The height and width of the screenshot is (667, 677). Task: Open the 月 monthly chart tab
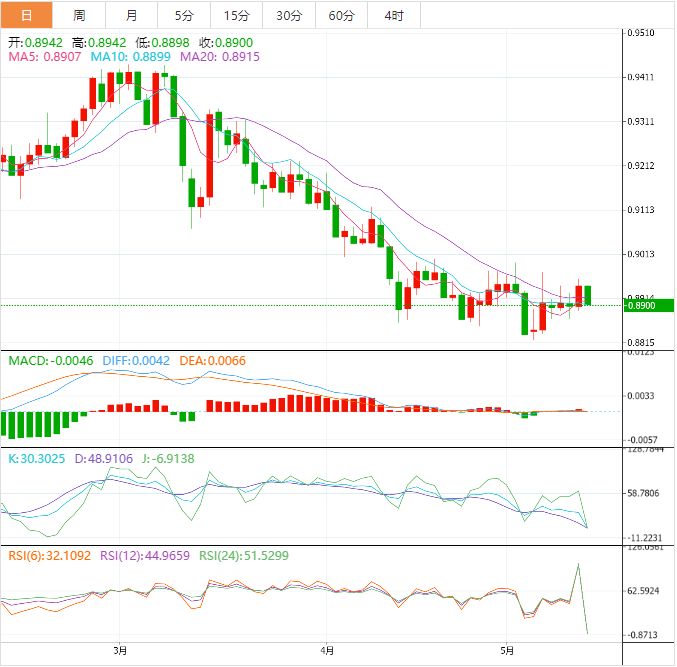132,15
